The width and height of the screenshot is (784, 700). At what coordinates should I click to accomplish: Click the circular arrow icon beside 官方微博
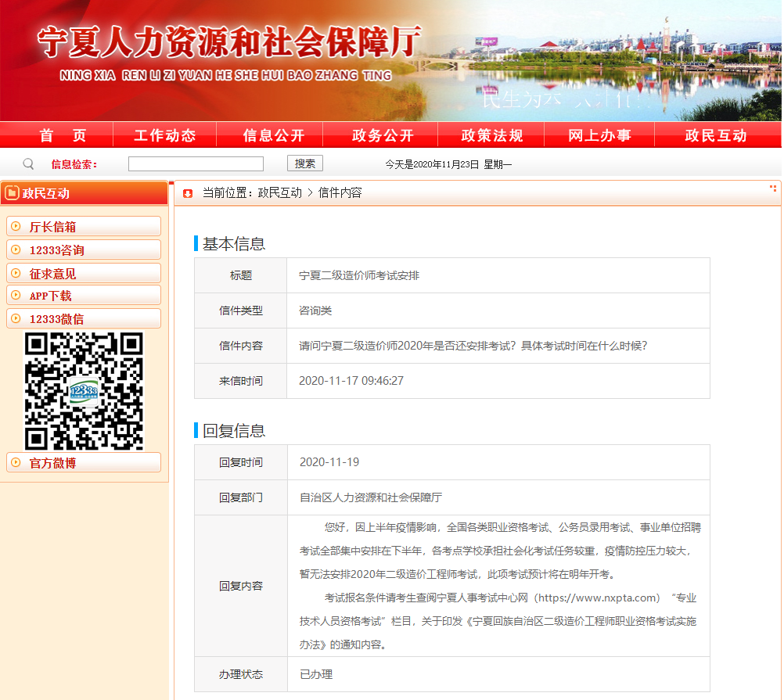(16, 463)
